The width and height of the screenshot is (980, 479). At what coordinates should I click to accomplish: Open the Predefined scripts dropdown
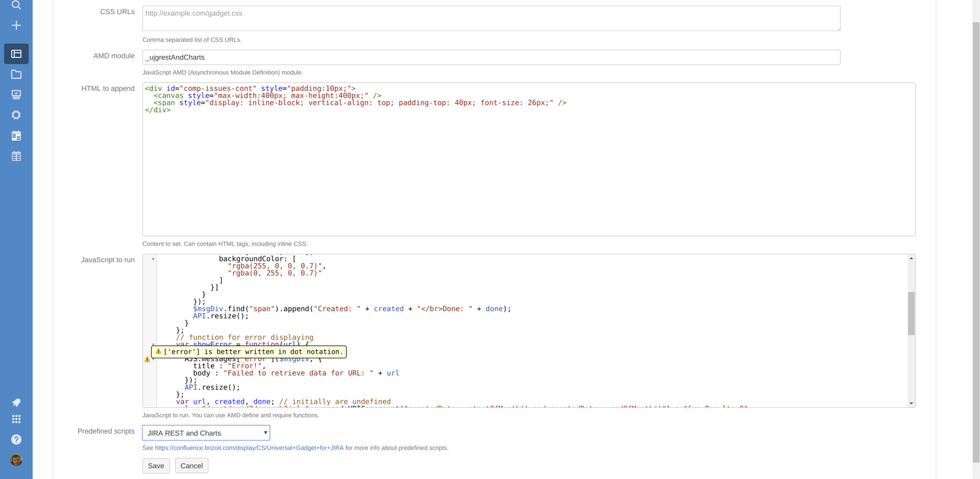tap(205, 433)
